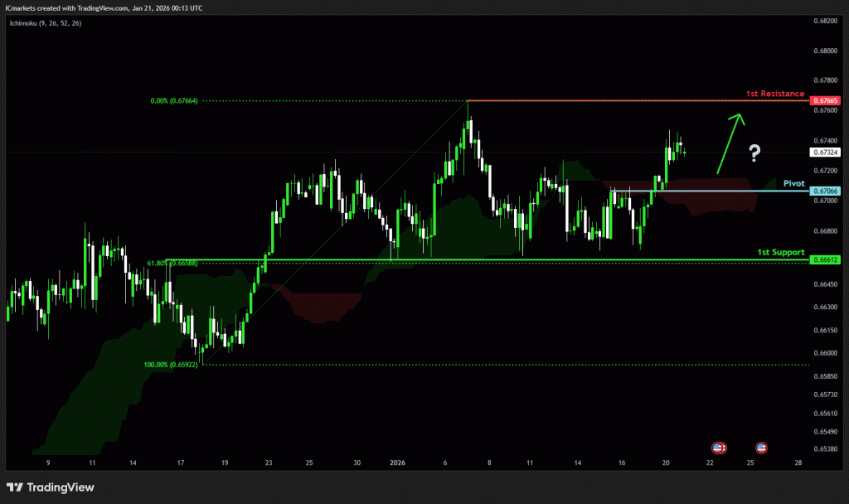This screenshot has height=504, width=849.
Task: Select the Ichimoku (9, 26, 52, 26) indicator legend
Action: pyautogui.click(x=46, y=22)
